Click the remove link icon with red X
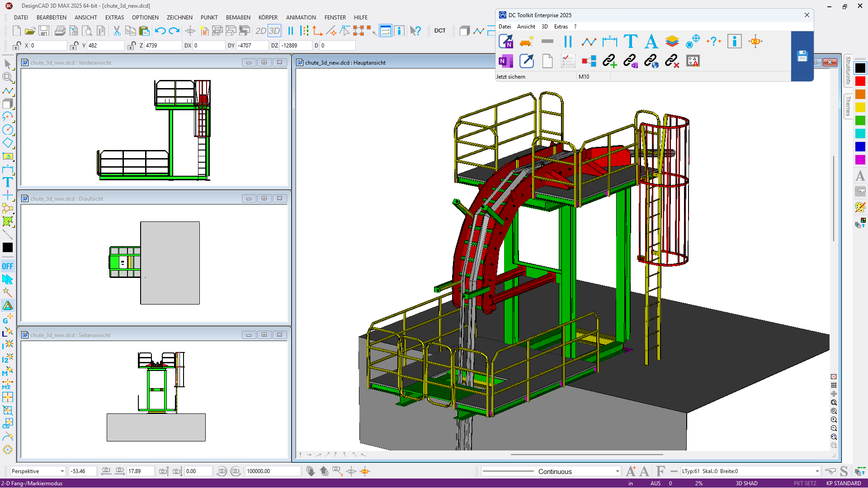 tap(672, 61)
